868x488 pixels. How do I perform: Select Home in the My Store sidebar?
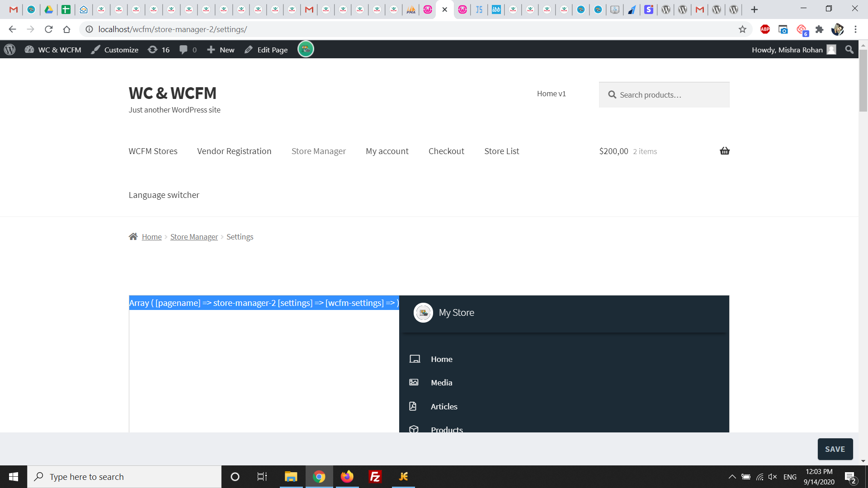pyautogui.click(x=442, y=359)
